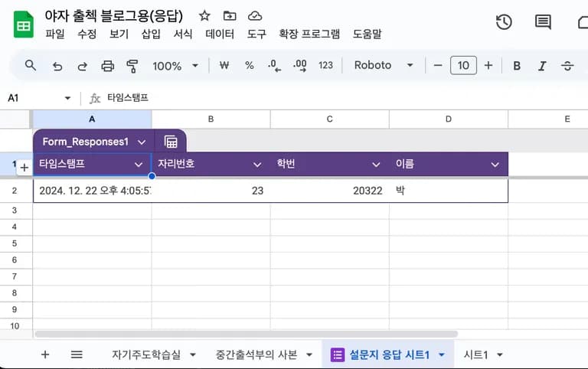Click the print icon

click(x=107, y=66)
